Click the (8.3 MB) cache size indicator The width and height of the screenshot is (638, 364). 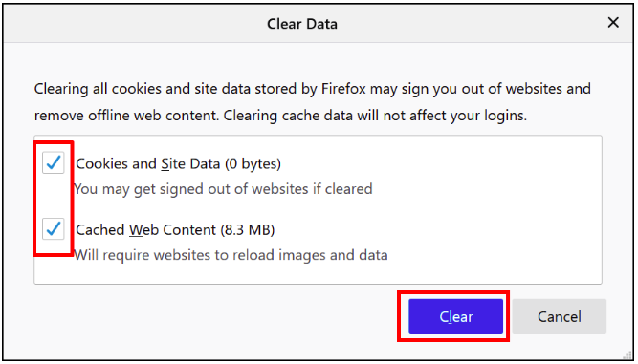click(248, 230)
